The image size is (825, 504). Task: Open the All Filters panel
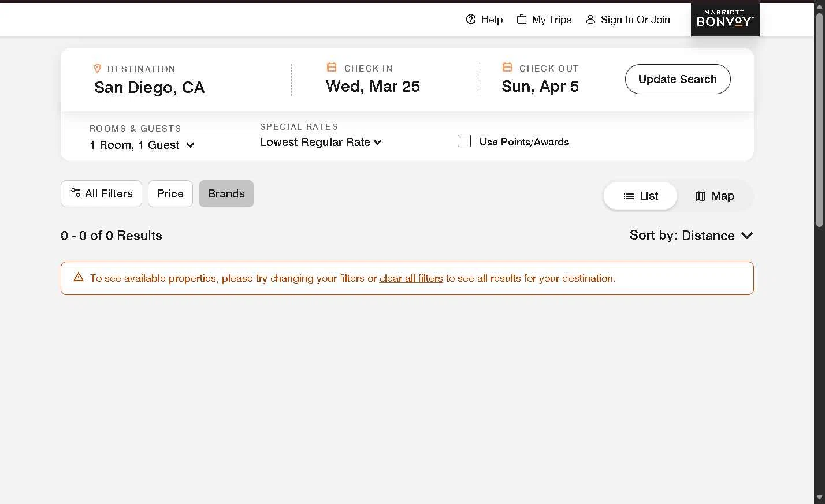pos(101,194)
